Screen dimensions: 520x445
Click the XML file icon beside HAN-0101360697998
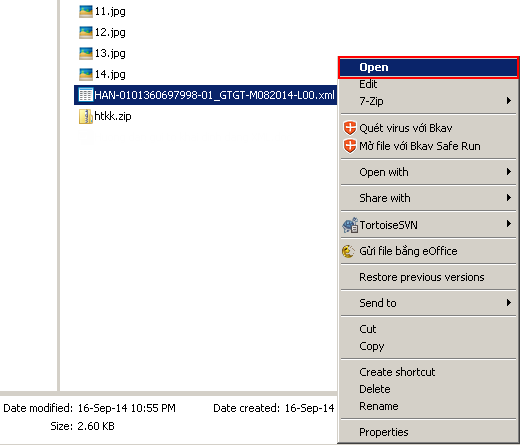pyautogui.click(x=86, y=95)
